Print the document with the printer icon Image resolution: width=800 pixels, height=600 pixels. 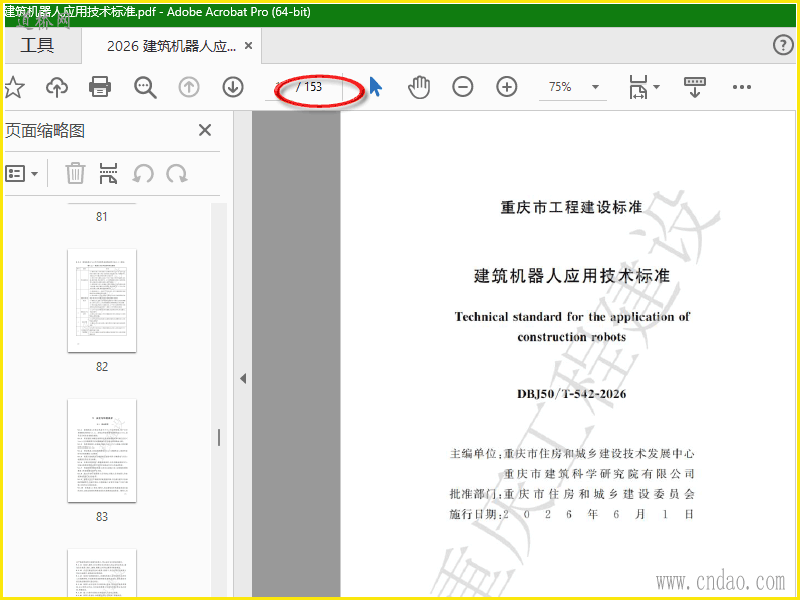pyautogui.click(x=100, y=87)
